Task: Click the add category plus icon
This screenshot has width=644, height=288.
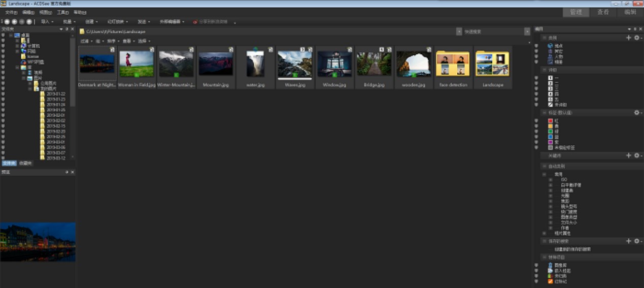Action: [629, 38]
